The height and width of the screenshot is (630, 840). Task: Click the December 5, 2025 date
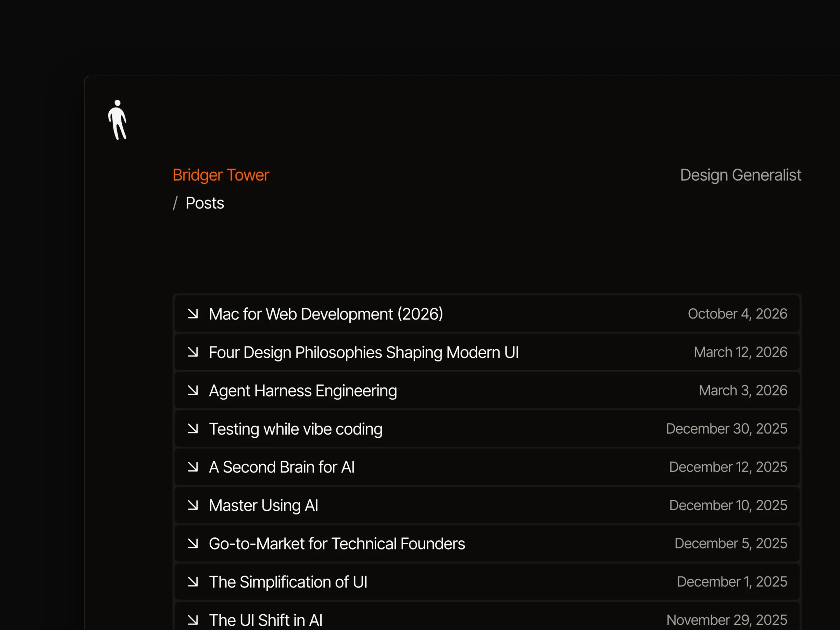731,544
